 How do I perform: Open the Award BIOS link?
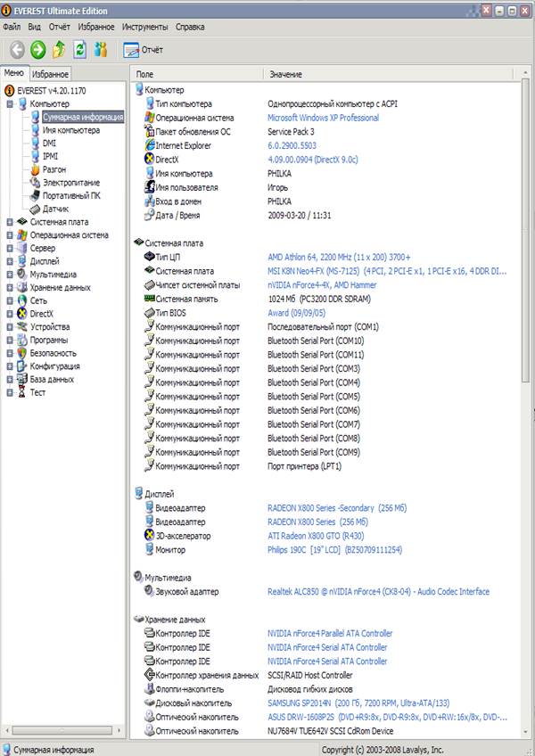point(296,313)
